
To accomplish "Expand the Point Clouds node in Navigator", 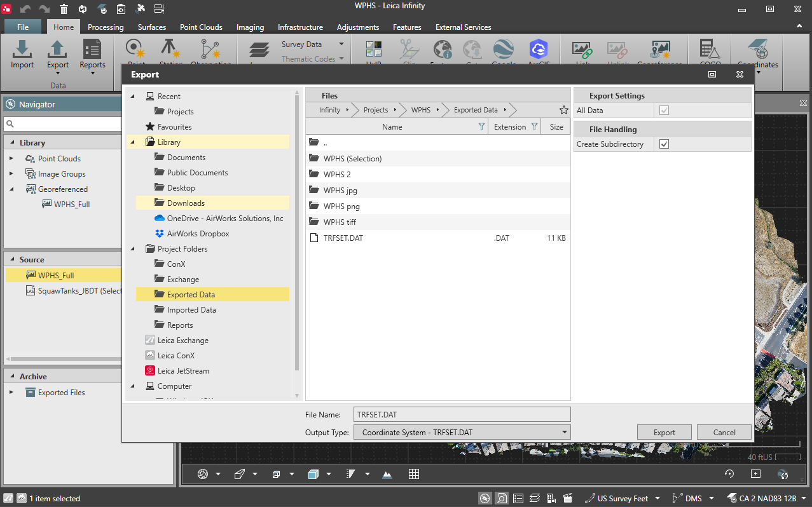I will (x=11, y=159).
